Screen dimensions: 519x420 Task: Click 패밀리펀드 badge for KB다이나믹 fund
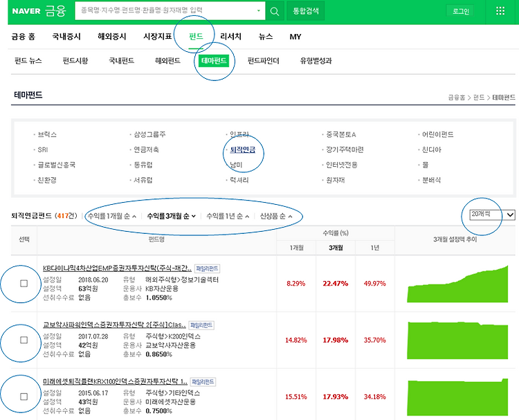[x=207, y=268]
